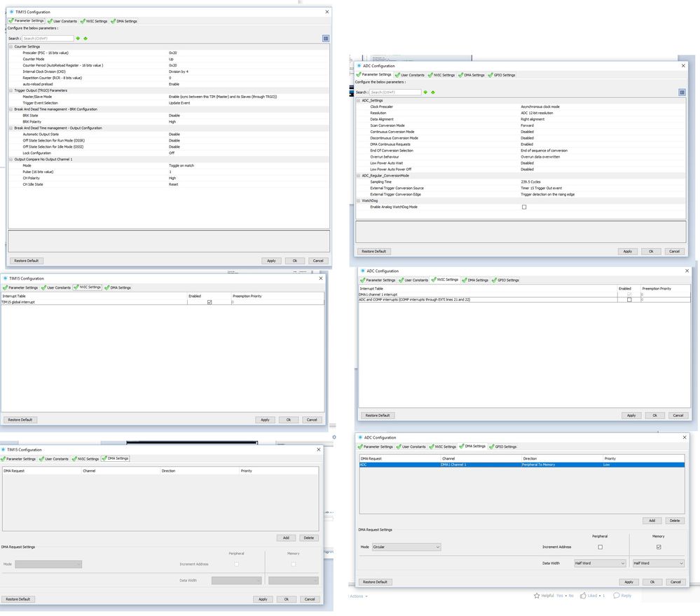Toggle Enabled checkbox for DMA1 channel 1 interrupt
This screenshot has height=616, width=700.
629,294
